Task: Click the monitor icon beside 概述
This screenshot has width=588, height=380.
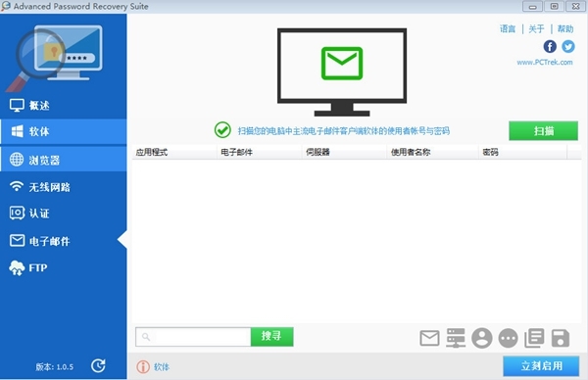Action: point(17,106)
